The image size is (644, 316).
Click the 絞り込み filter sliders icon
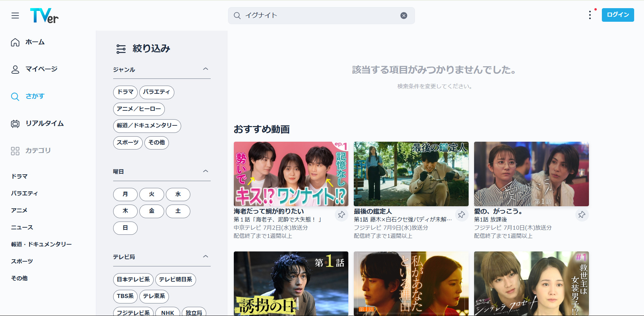[121, 49]
